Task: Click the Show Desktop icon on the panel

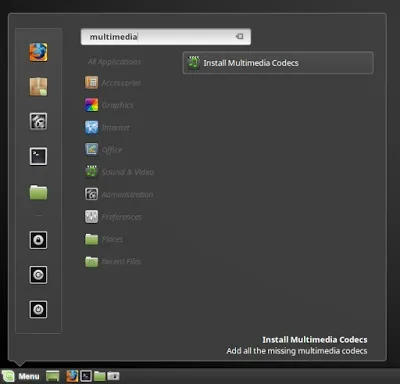Action: pos(53,376)
